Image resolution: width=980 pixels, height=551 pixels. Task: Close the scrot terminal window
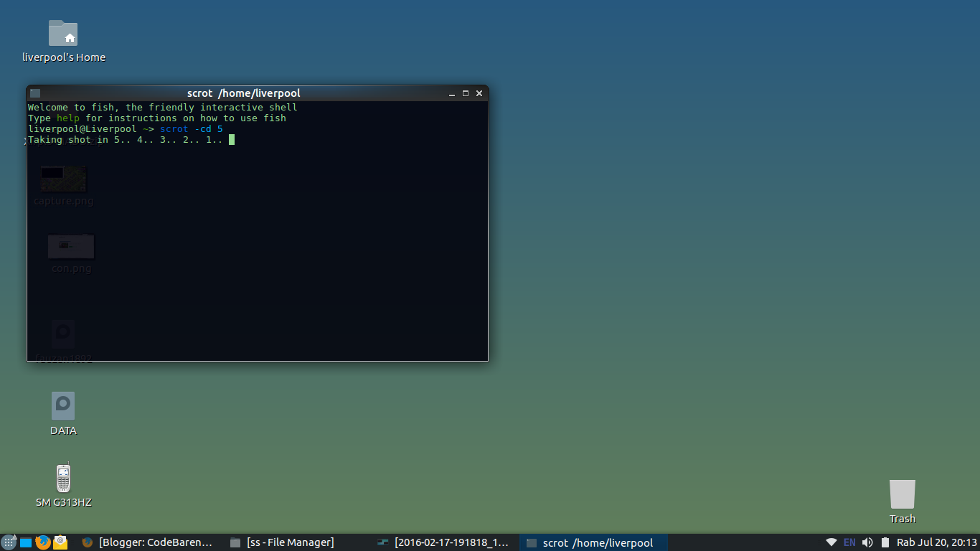coord(479,93)
